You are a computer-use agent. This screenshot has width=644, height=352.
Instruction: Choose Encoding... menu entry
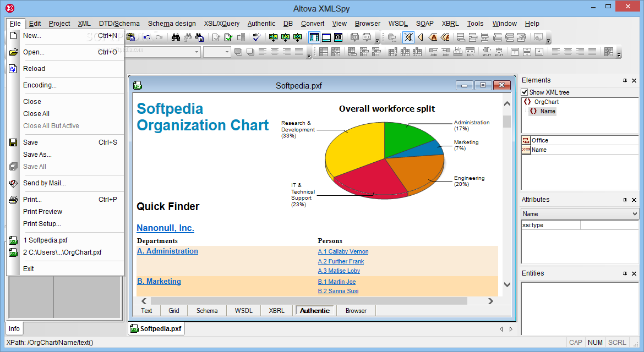(40, 85)
